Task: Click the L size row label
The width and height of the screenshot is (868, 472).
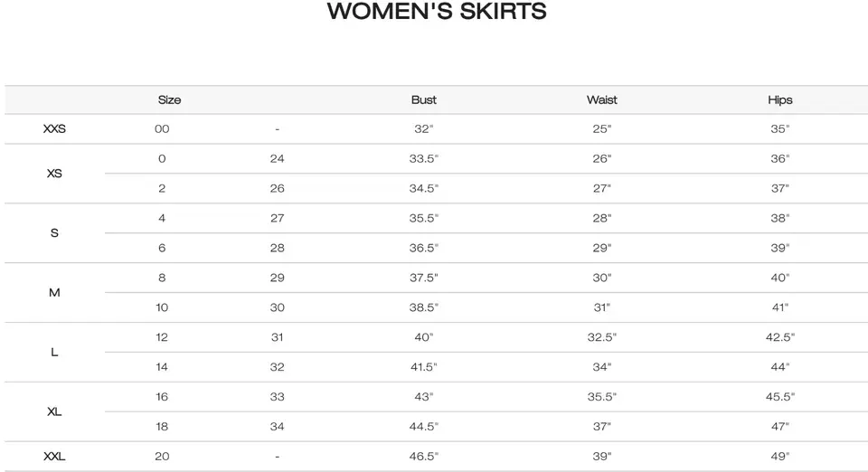Action: click(x=54, y=353)
